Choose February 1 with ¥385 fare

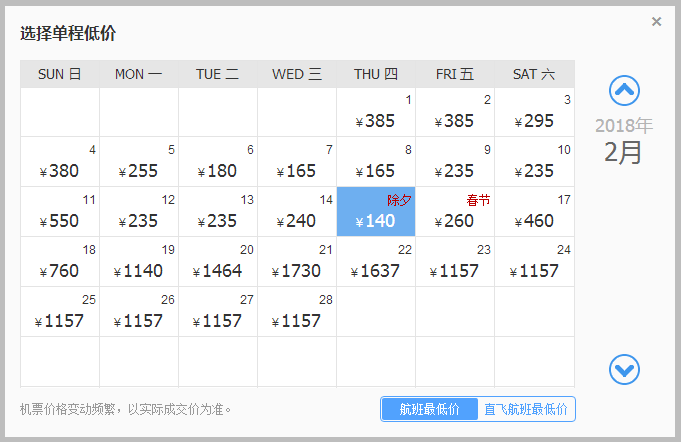(x=376, y=112)
